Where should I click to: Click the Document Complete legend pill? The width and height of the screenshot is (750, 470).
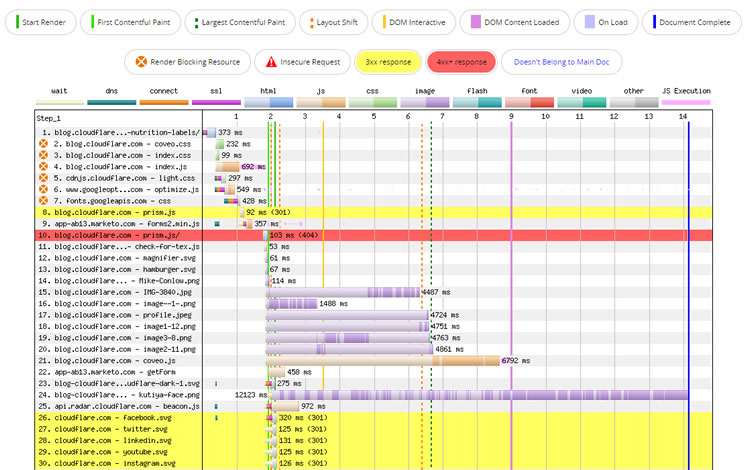[692, 22]
